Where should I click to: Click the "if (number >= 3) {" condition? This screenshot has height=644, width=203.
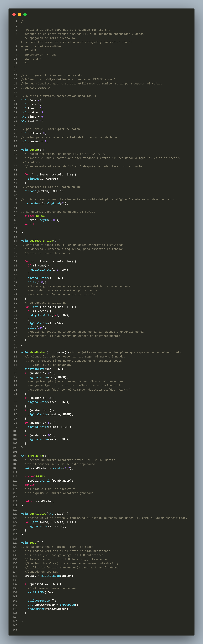(40, 398)
